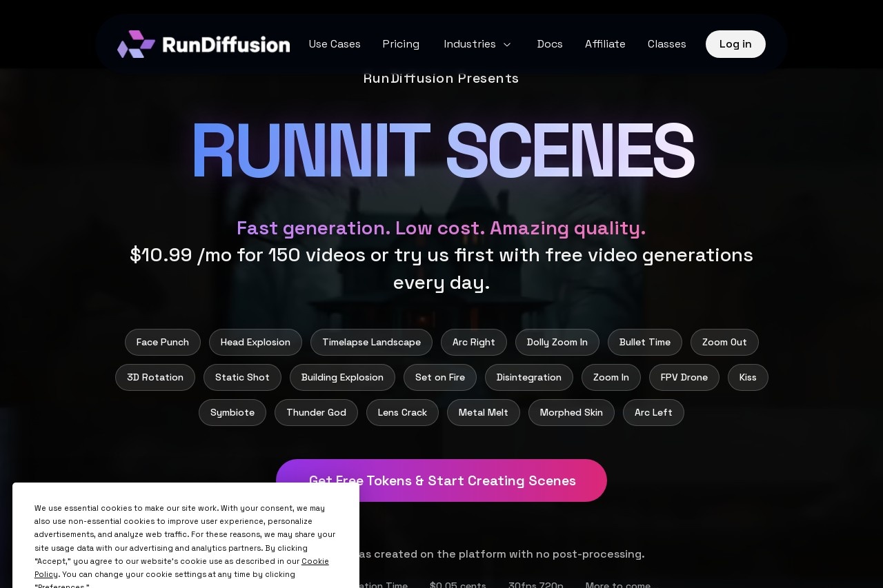Click the Log in button
The height and width of the screenshot is (588, 883).
pyautogui.click(x=735, y=44)
